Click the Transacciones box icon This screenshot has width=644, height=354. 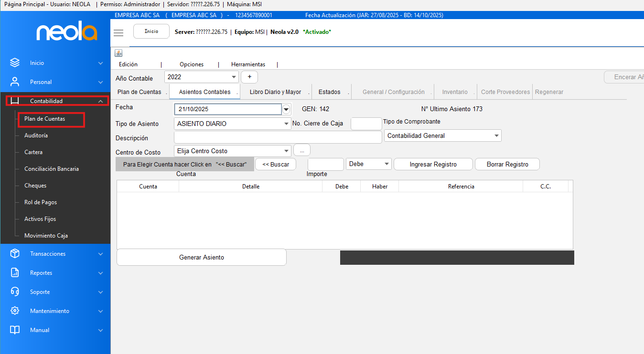[x=15, y=253]
